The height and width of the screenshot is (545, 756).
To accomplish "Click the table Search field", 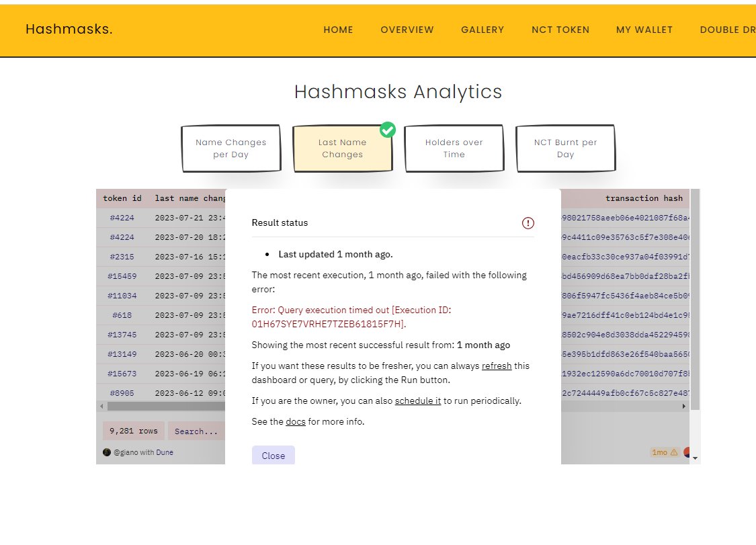I will click(196, 431).
